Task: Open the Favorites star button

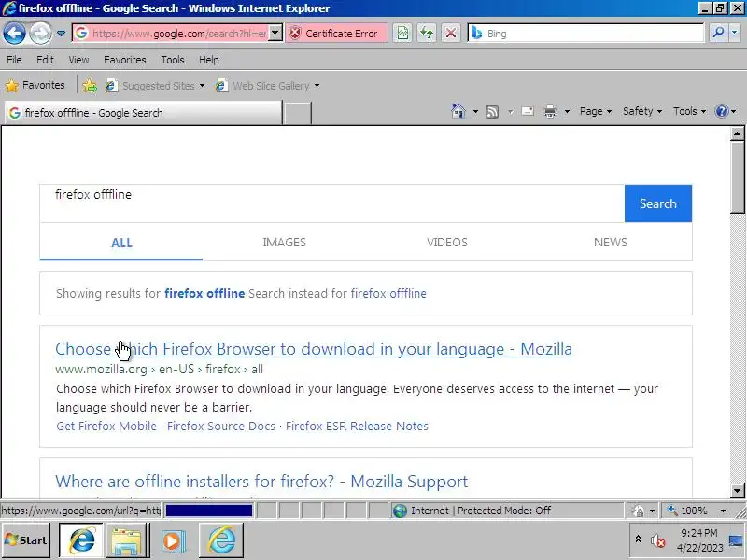Action: pyautogui.click(x=35, y=85)
